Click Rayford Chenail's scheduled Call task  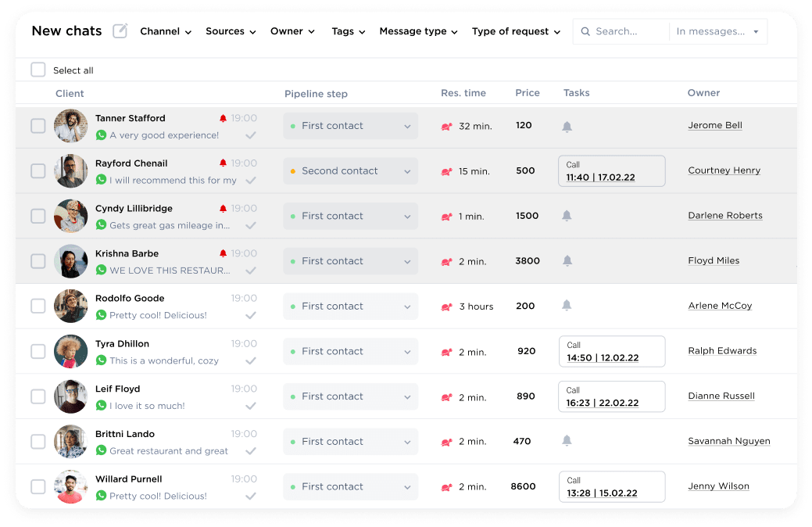coord(612,170)
